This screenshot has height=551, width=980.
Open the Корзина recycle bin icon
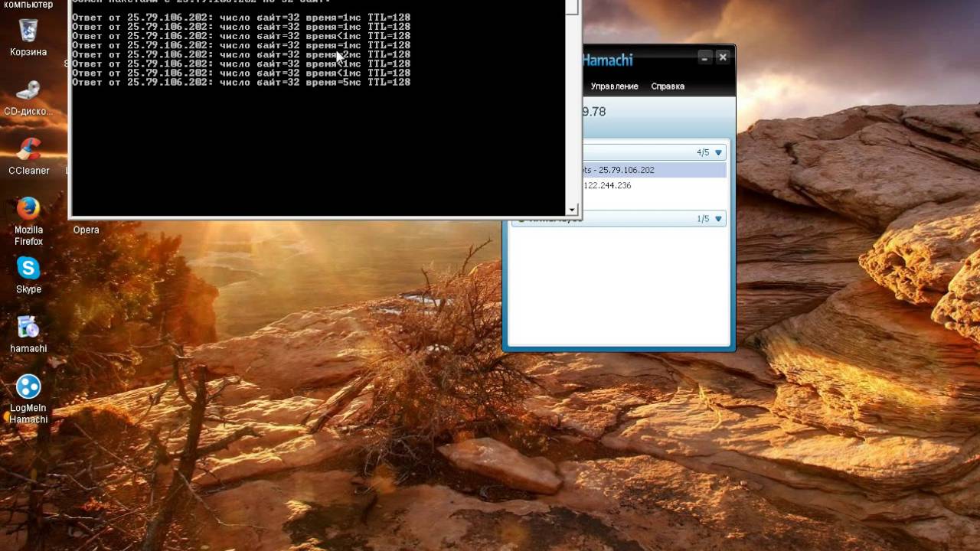(28, 37)
